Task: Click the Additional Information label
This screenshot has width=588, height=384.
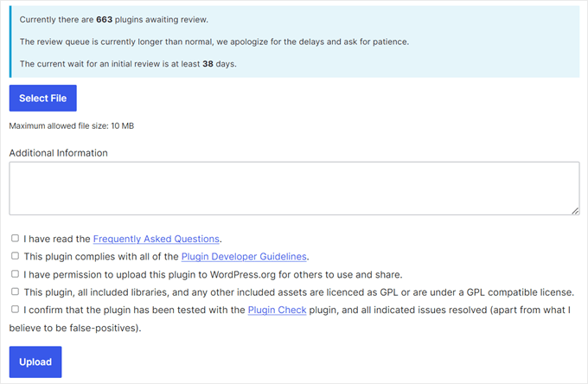Action: (58, 153)
